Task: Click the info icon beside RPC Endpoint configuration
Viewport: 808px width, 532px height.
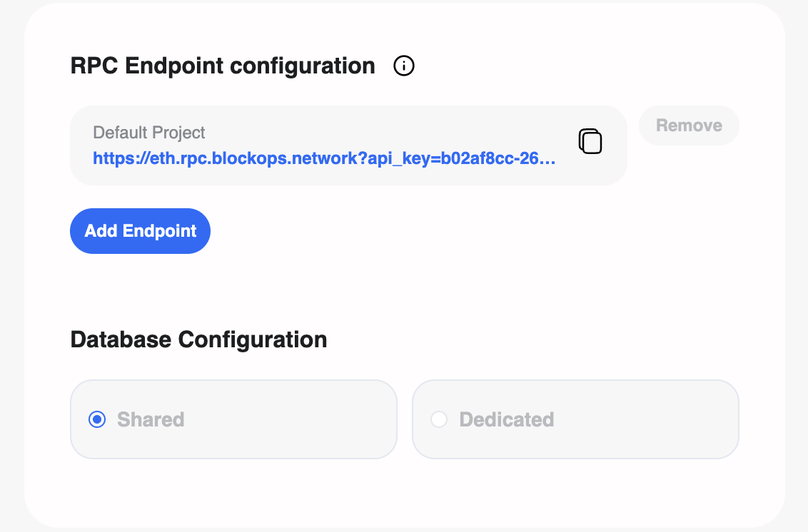Action: tap(403, 66)
